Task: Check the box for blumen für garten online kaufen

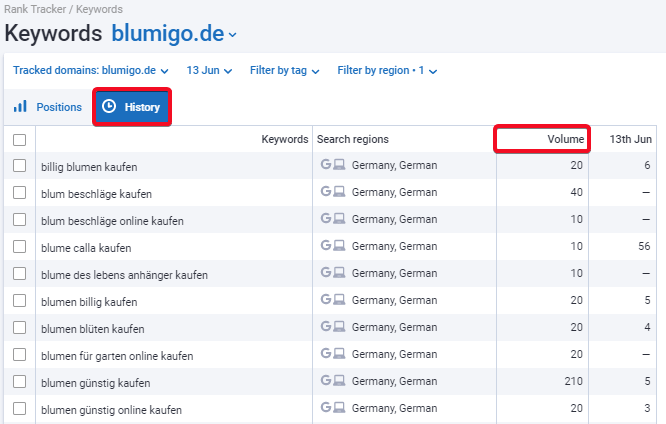Action: tap(19, 355)
